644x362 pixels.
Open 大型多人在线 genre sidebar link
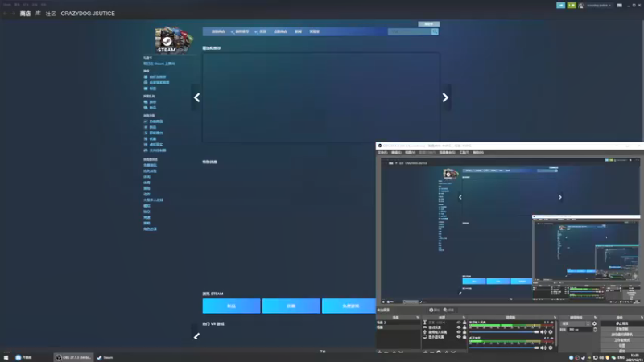pyautogui.click(x=153, y=200)
